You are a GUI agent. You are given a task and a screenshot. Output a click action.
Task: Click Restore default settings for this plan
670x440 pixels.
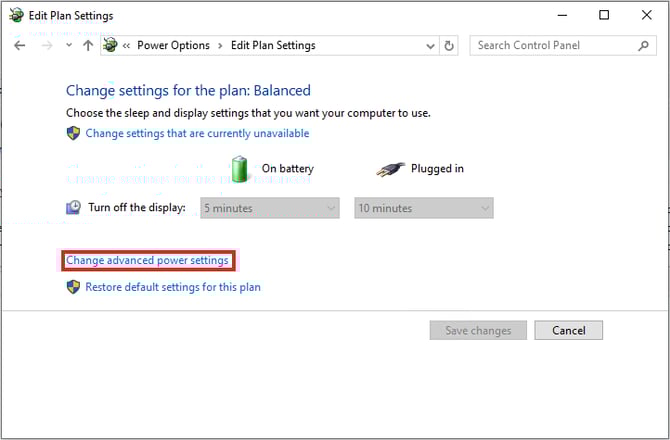click(x=172, y=287)
